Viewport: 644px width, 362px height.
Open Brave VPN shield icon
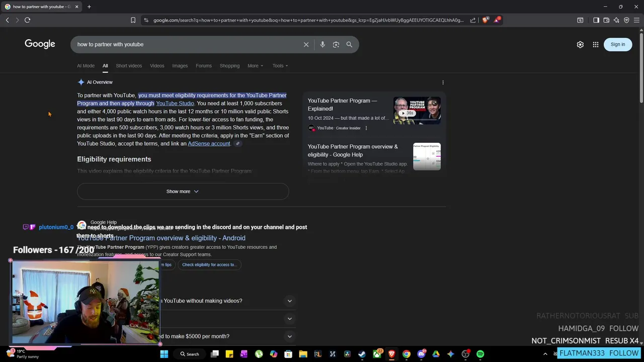pyautogui.click(x=626, y=20)
